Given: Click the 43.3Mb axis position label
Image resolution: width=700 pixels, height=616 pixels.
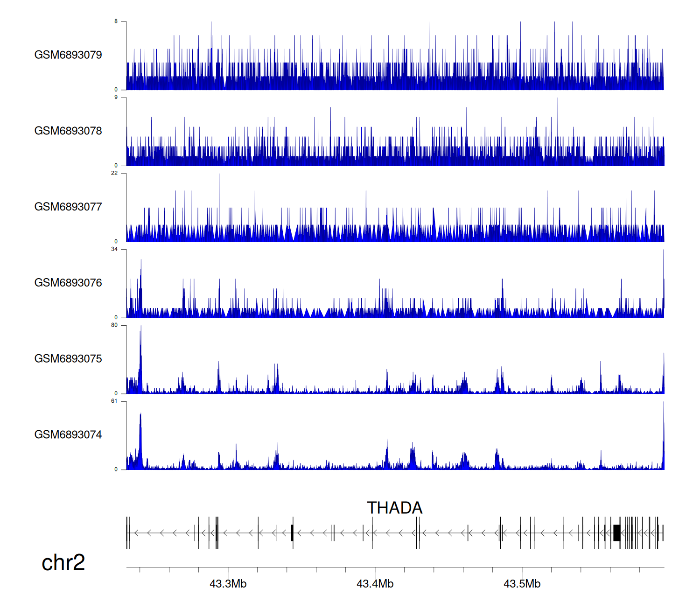Looking at the screenshot, I should [x=228, y=584].
